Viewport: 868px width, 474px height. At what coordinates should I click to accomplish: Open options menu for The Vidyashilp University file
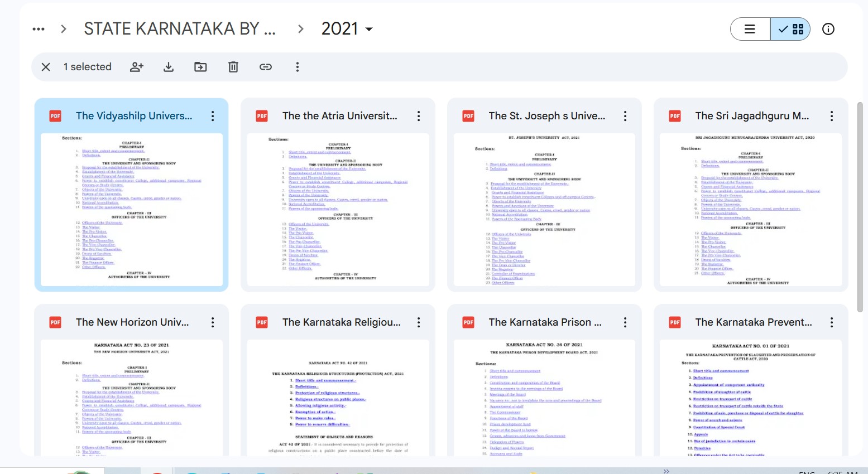click(213, 116)
